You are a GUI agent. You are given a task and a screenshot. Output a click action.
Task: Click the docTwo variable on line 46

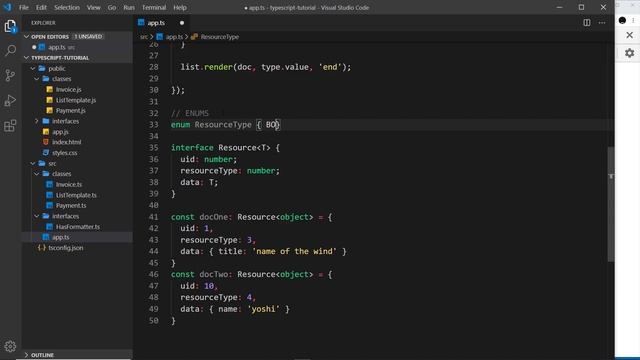213,275
